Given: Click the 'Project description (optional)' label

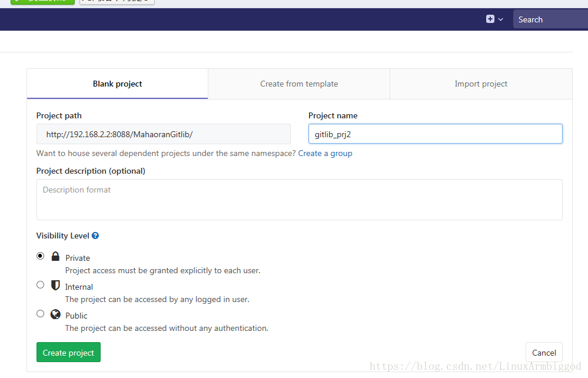Looking at the screenshot, I should coord(91,171).
